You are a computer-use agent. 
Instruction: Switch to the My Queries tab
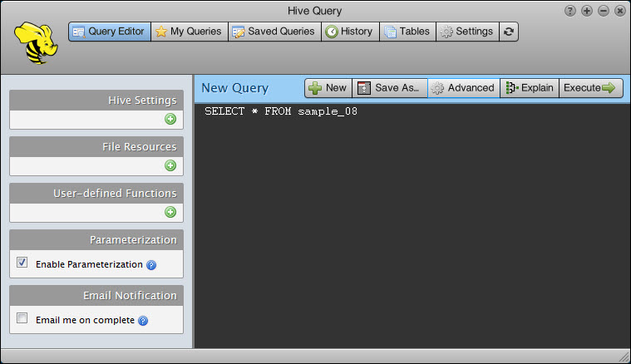click(x=189, y=32)
